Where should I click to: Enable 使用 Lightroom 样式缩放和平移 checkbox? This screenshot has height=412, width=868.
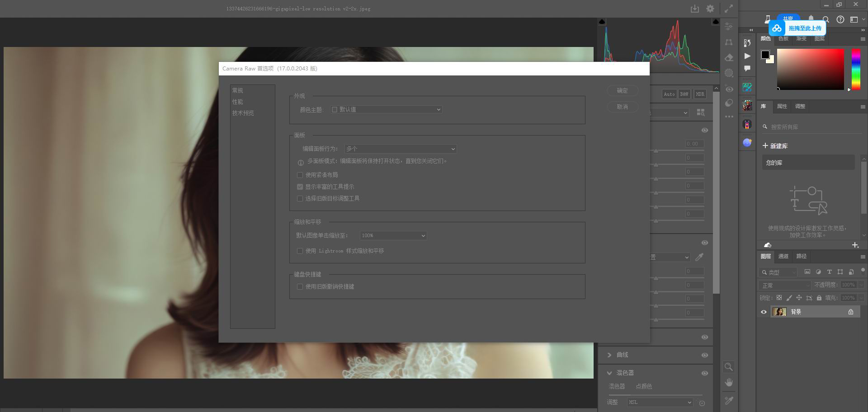click(x=300, y=251)
